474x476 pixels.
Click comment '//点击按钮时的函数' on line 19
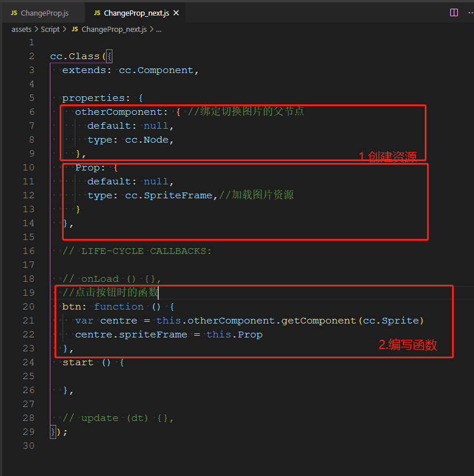[x=110, y=292]
